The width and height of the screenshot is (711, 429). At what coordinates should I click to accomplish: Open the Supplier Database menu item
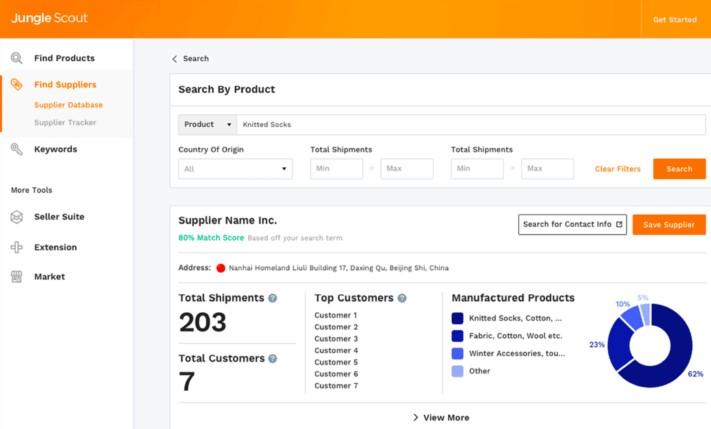pyautogui.click(x=68, y=105)
